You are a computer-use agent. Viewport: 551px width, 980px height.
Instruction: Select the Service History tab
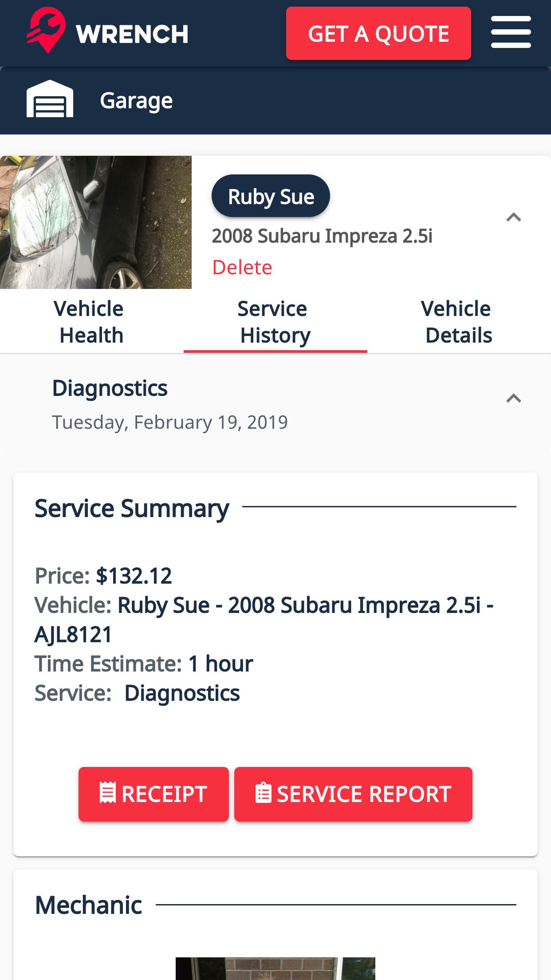[275, 322]
